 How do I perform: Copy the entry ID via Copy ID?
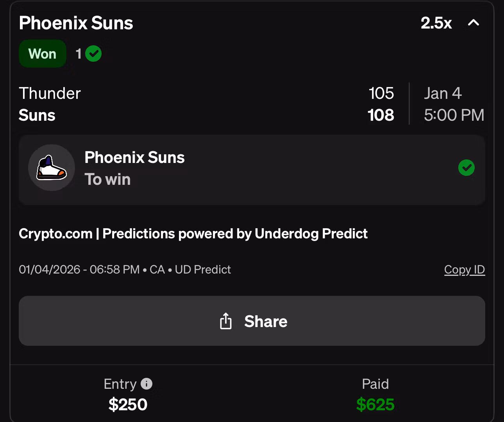click(464, 270)
